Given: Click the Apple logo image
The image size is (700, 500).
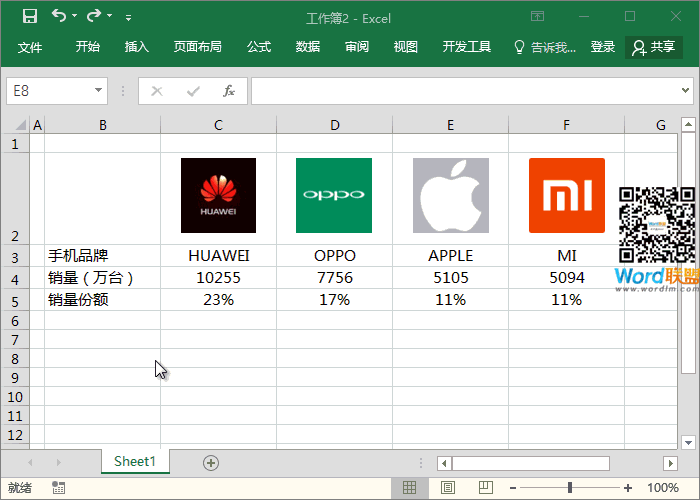Looking at the screenshot, I should pos(451,195).
